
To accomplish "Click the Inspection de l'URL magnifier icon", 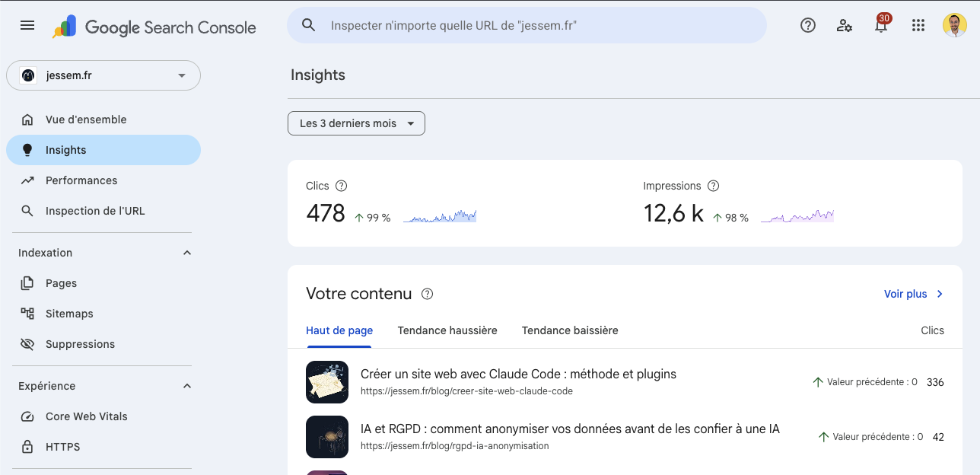I will [x=27, y=211].
